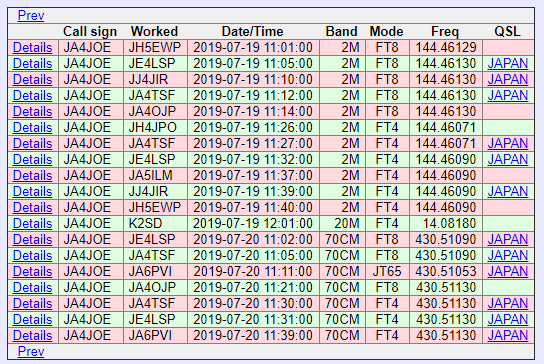Open Details for JJ4JIR contact at 11:10:00

pyautogui.click(x=32, y=79)
